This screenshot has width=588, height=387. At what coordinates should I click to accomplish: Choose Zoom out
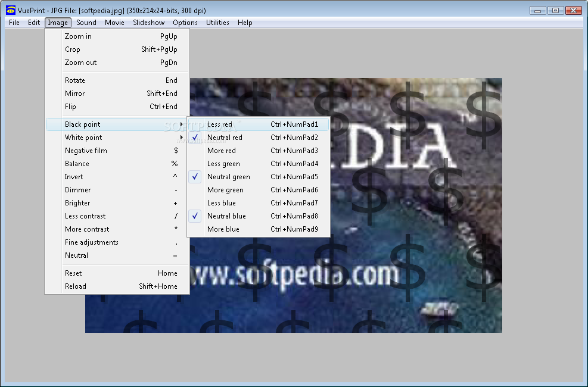coord(117,63)
